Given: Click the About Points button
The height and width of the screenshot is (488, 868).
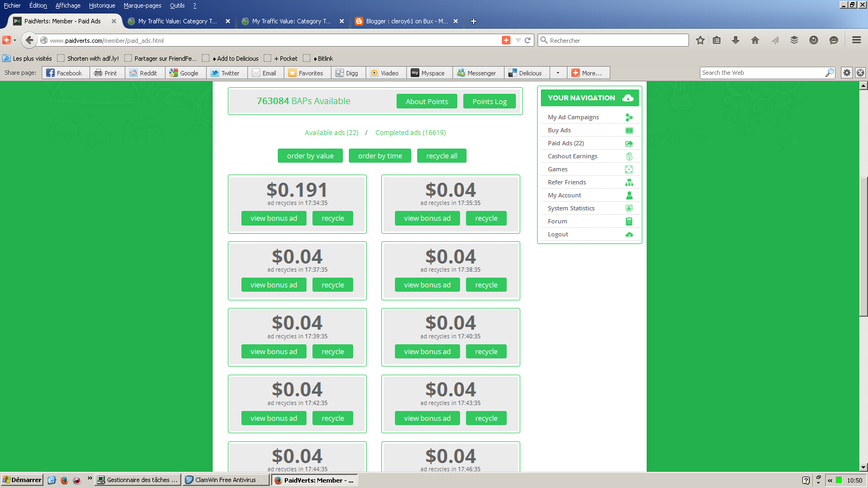Looking at the screenshot, I should [427, 101].
